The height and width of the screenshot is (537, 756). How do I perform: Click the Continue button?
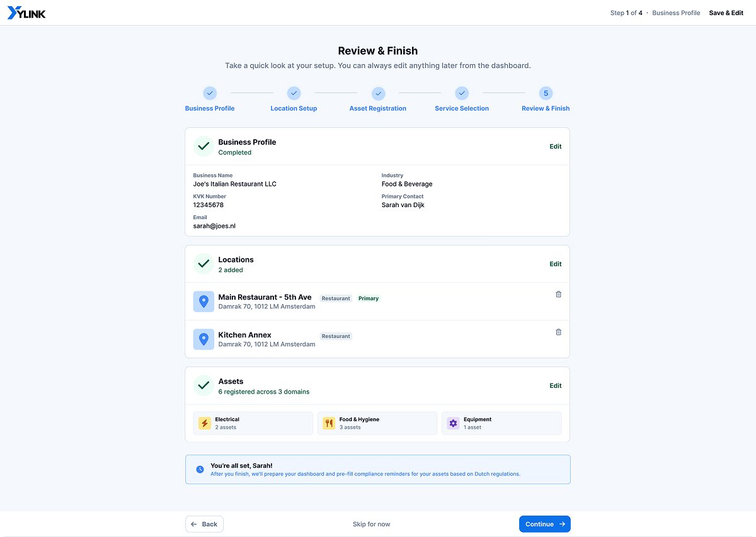545,524
